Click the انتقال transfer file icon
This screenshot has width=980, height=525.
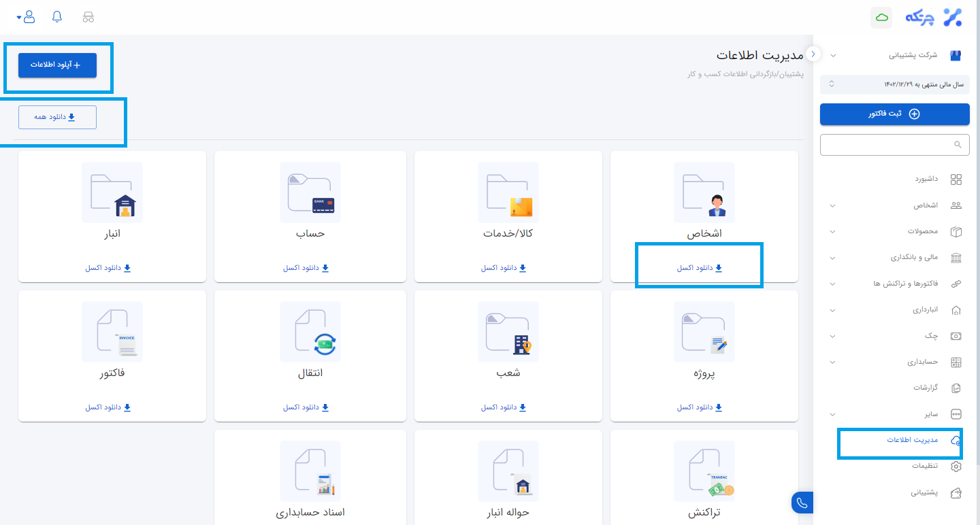pos(310,332)
